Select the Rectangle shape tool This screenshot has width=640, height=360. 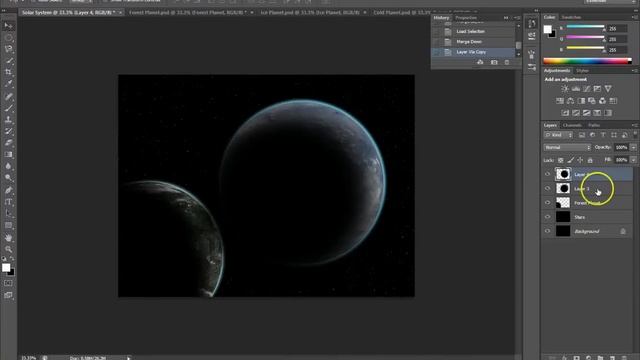click(x=8, y=225)
